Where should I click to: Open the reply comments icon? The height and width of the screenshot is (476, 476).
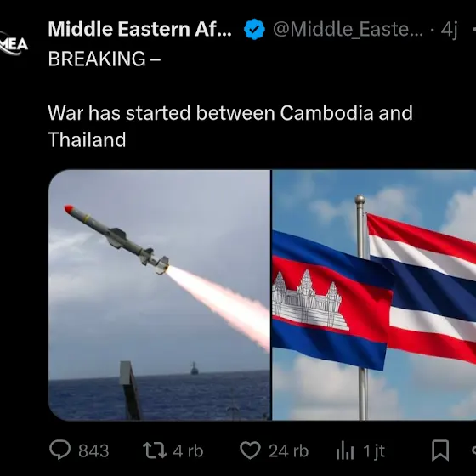point(60,450)
